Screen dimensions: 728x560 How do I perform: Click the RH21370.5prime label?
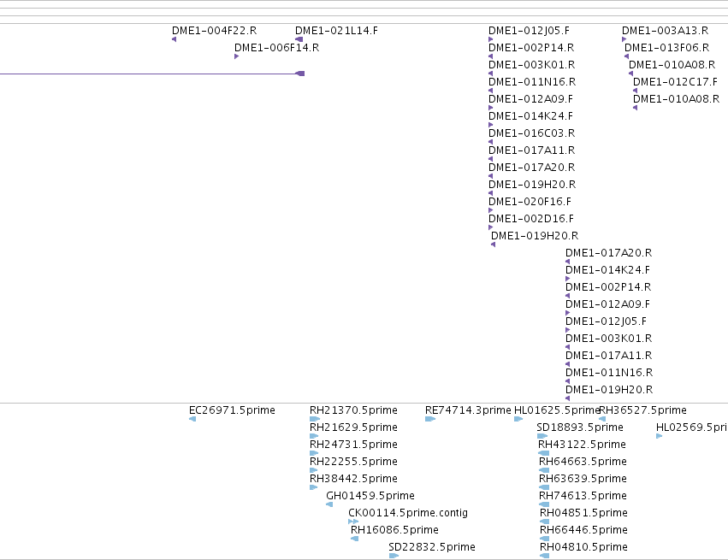point(353,410)
